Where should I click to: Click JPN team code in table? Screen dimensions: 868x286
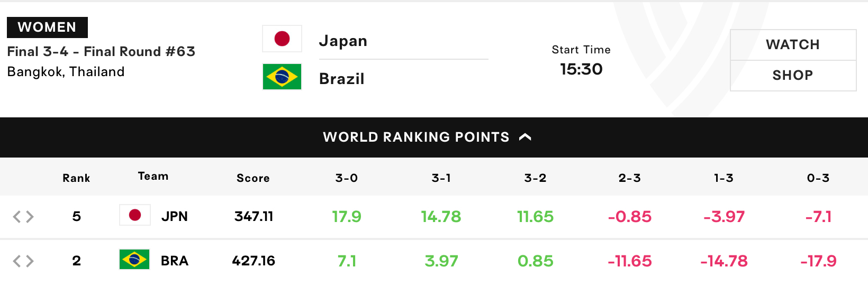point(175,216)
